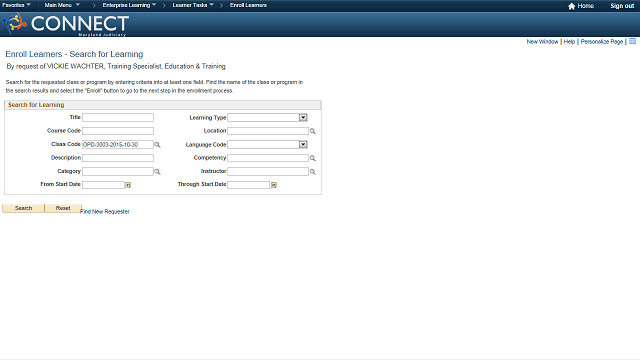Focus the Category input field
Viewport: 640px width, 360px height.
point(118,171)
